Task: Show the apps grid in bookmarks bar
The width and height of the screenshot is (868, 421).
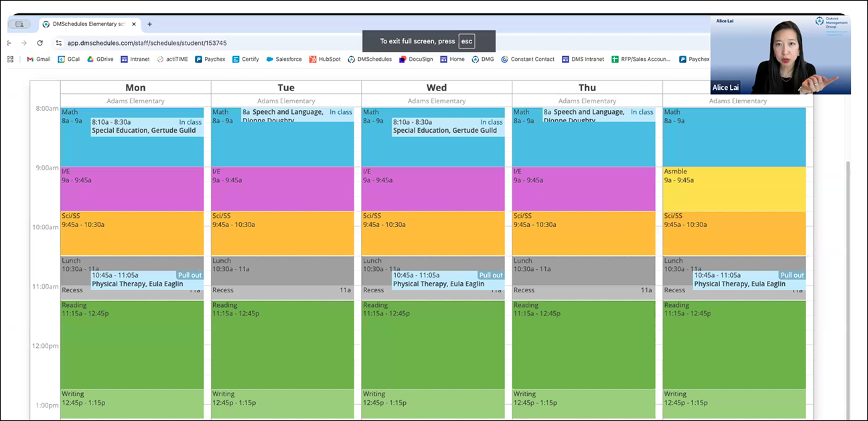Action: (x=11, y=59)
